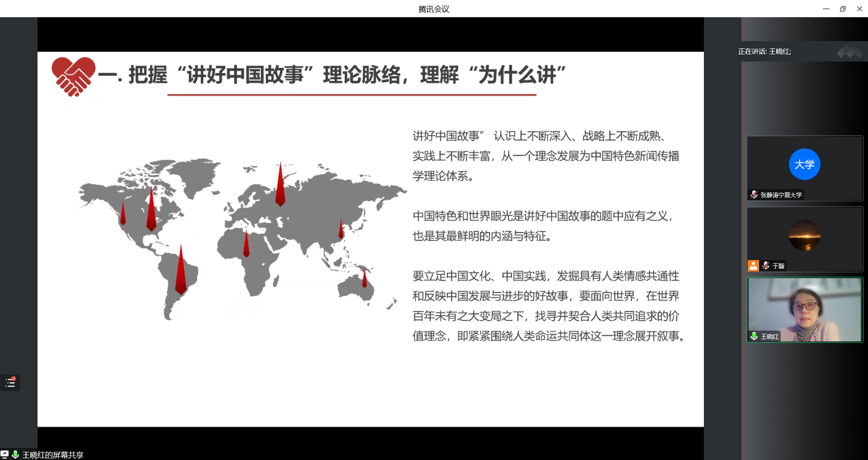
Task: Select the blue 大学 avatar
Action: click(804, 164)
